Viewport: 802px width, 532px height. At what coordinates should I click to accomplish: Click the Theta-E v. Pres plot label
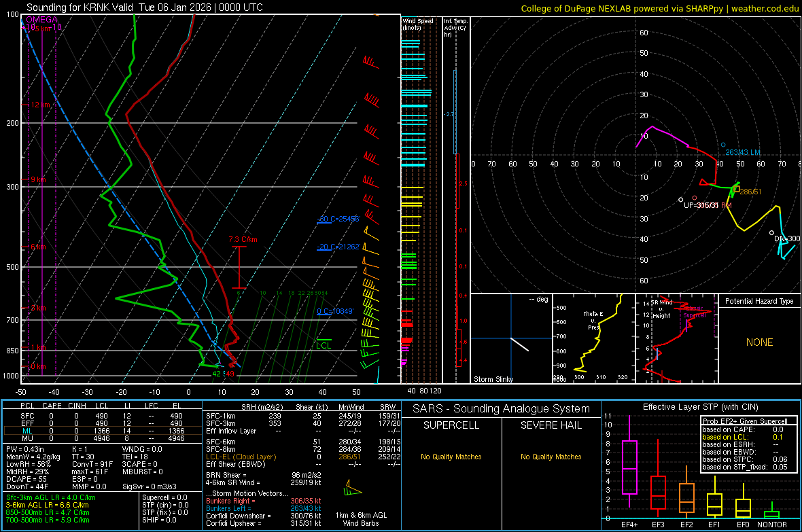(593, 320)
